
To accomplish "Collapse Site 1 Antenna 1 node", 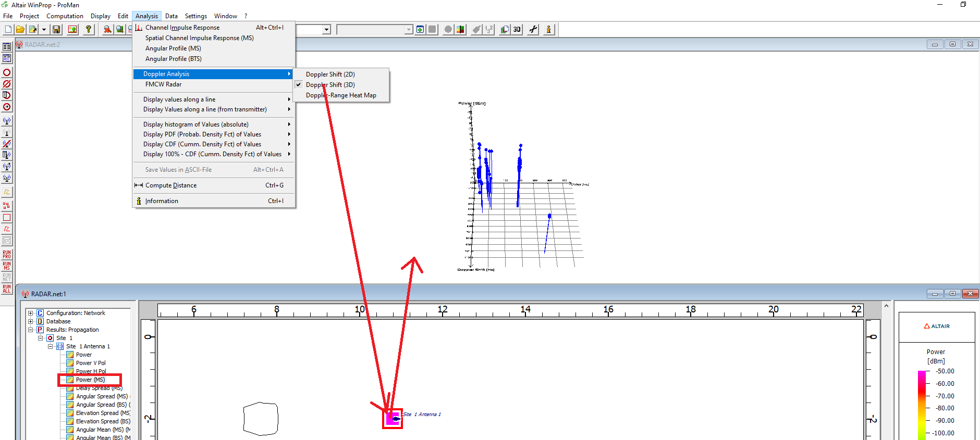I will 50,346.
